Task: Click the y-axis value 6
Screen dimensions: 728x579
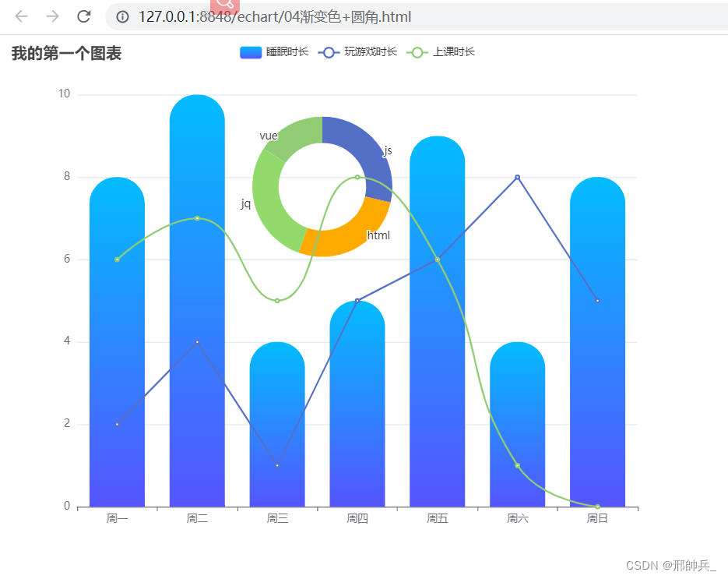Action: (67, 259)
